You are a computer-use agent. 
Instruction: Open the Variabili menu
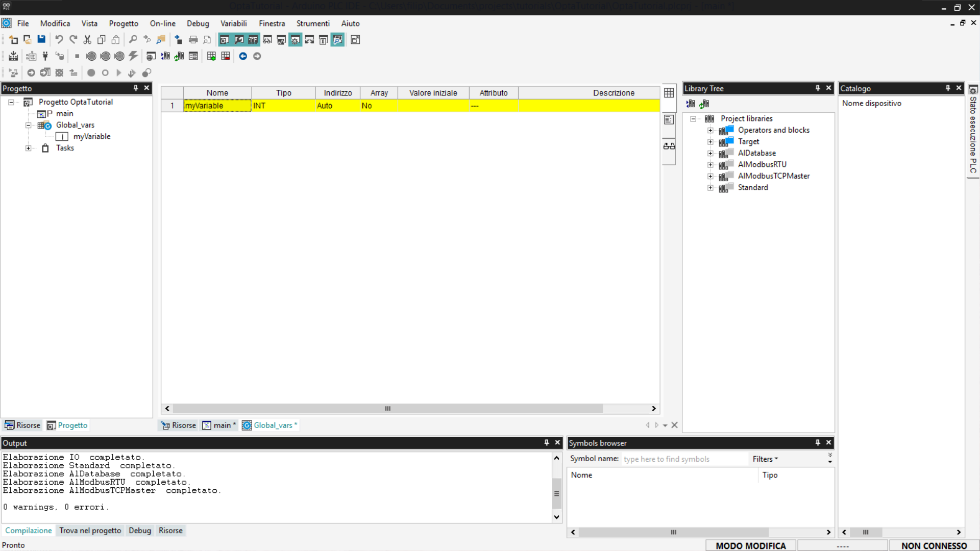click(233, 23)
